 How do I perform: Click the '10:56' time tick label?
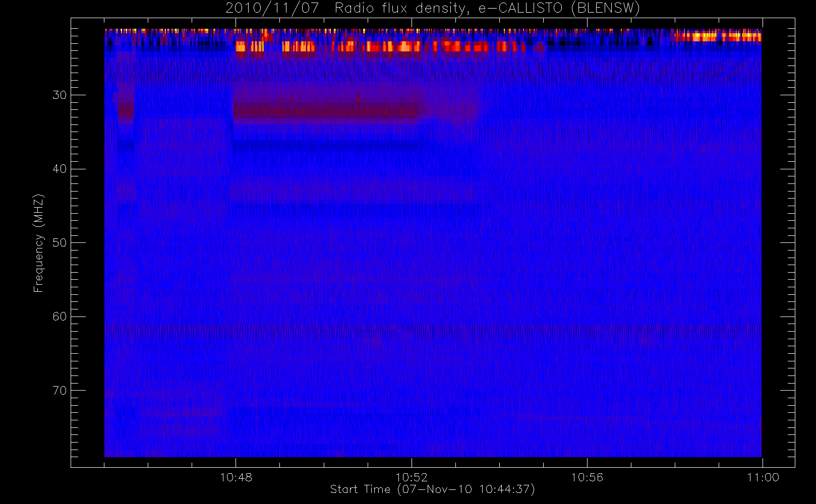point(587,477)
